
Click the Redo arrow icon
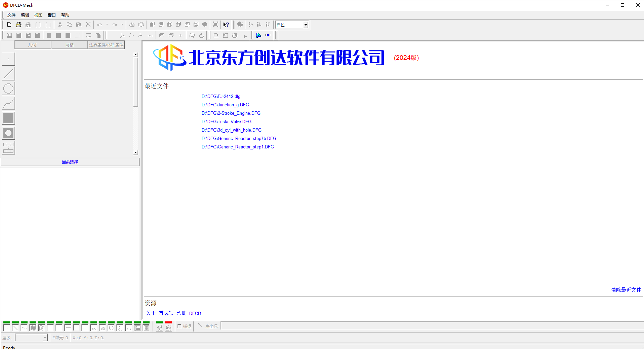pos(115,25)
